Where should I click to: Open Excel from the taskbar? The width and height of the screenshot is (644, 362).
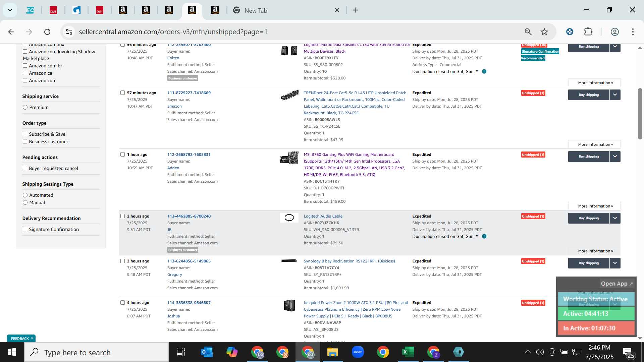click(408, 352)
